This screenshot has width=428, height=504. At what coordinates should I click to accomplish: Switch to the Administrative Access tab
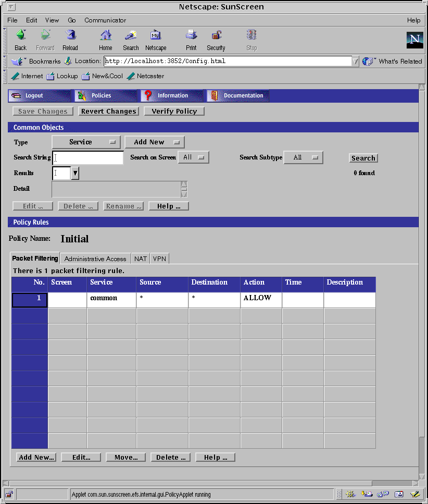(95, 259)
